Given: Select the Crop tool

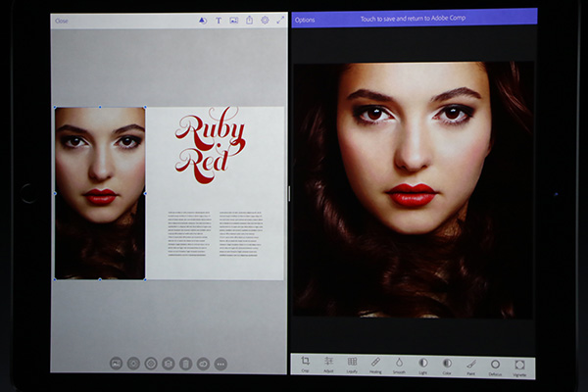Looking at the screenshot, I should [x=306, y=363].
